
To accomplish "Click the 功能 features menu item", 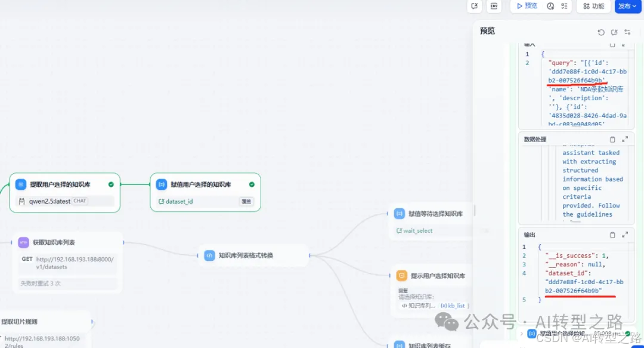I will click(x=594, y=7).
